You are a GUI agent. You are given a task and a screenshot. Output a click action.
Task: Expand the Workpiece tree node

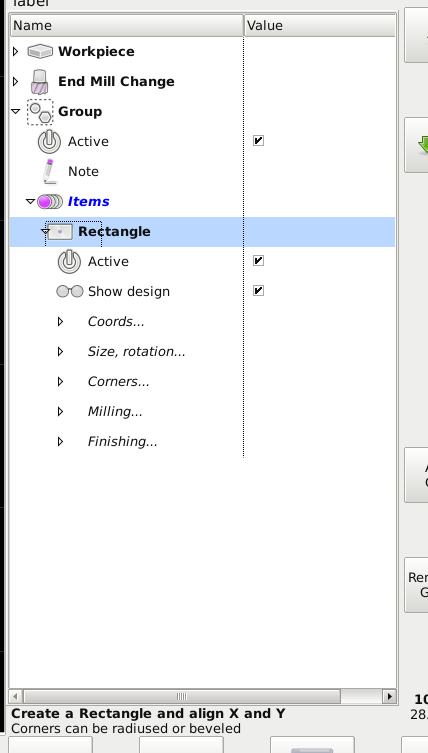pyautogui.click(x=15, y=51)
